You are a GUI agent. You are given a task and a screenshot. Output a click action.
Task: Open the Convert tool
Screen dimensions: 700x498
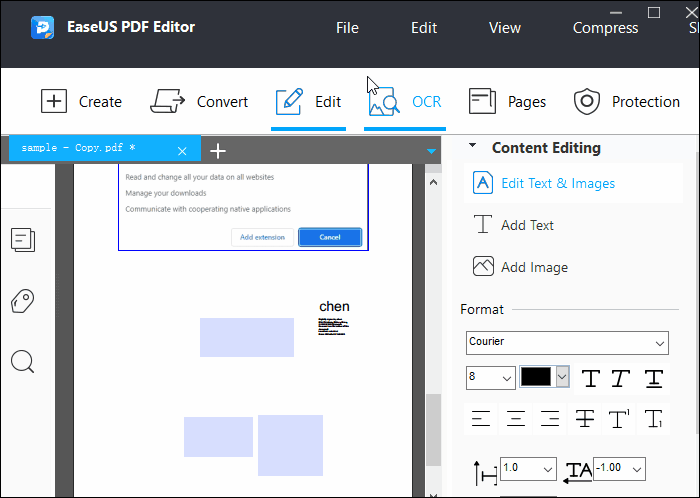[x=199, y=102]
